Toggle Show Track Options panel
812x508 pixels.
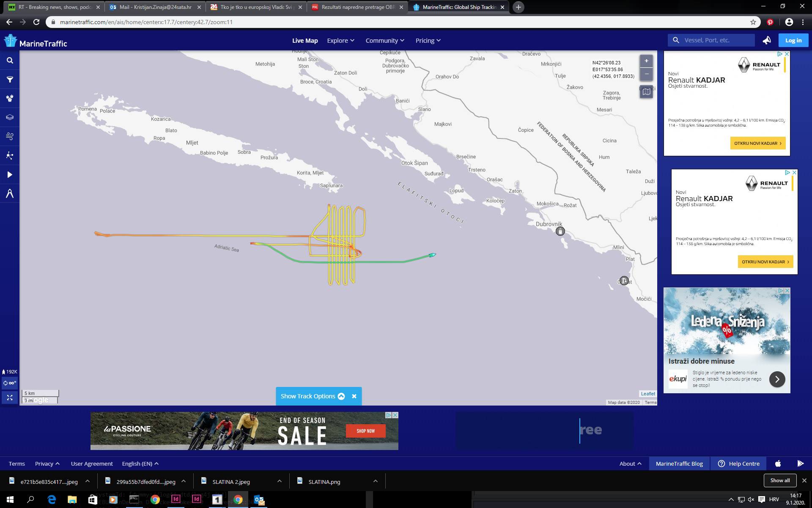(x=341, y=396)
